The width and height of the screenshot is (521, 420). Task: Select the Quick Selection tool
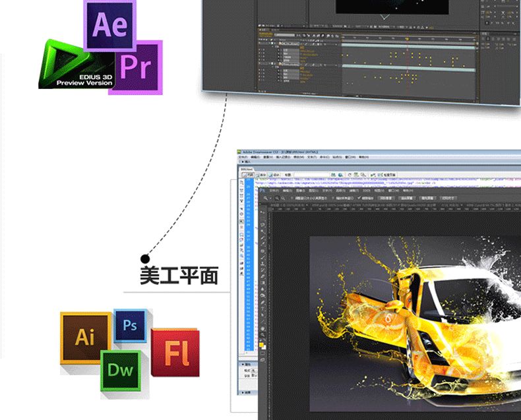(262, 231)
